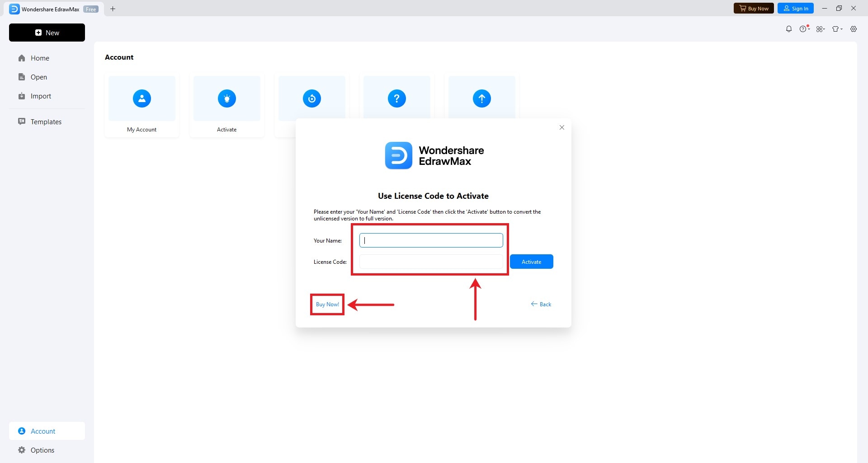Open the notifications bell

coord(789,29)
